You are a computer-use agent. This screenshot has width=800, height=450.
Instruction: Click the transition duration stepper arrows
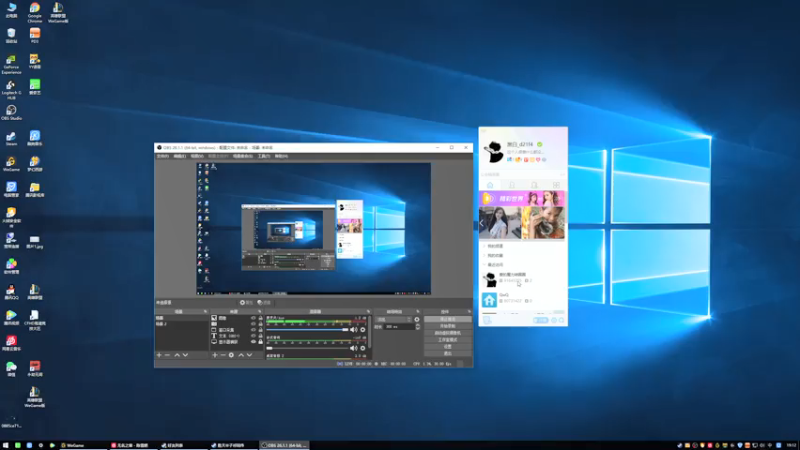pyautogui.click(x=418, y=327)
